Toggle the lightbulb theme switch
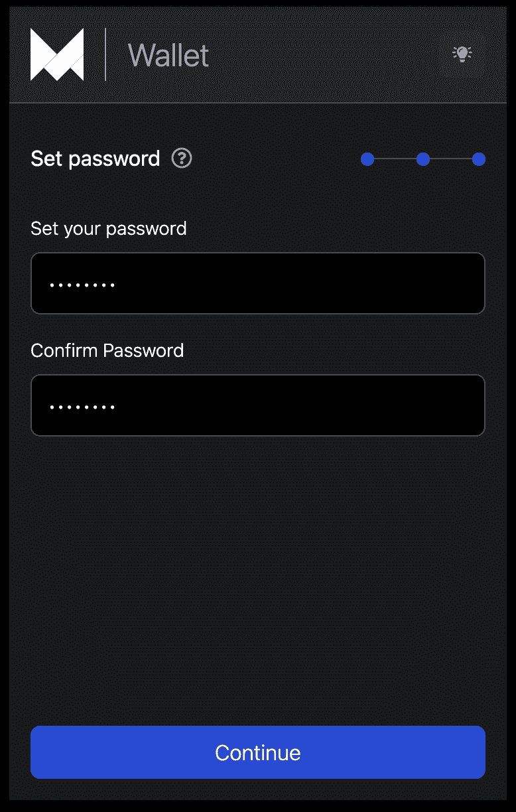 462,54
